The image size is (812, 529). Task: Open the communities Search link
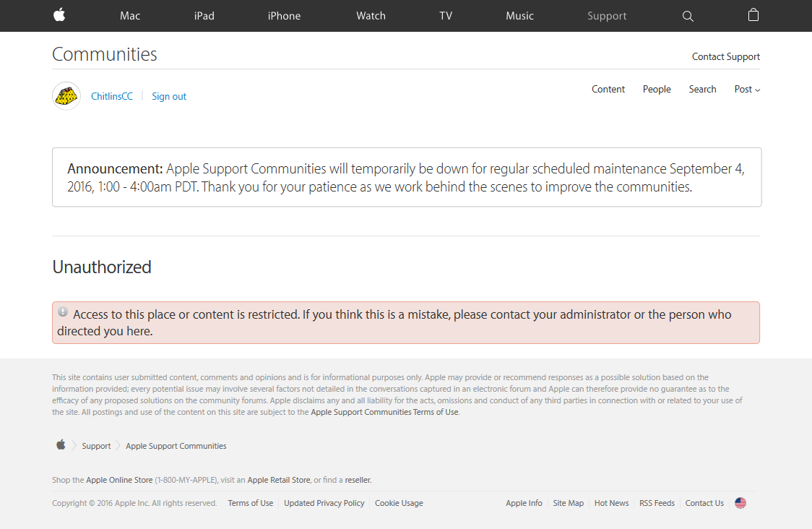coord(702,89)
